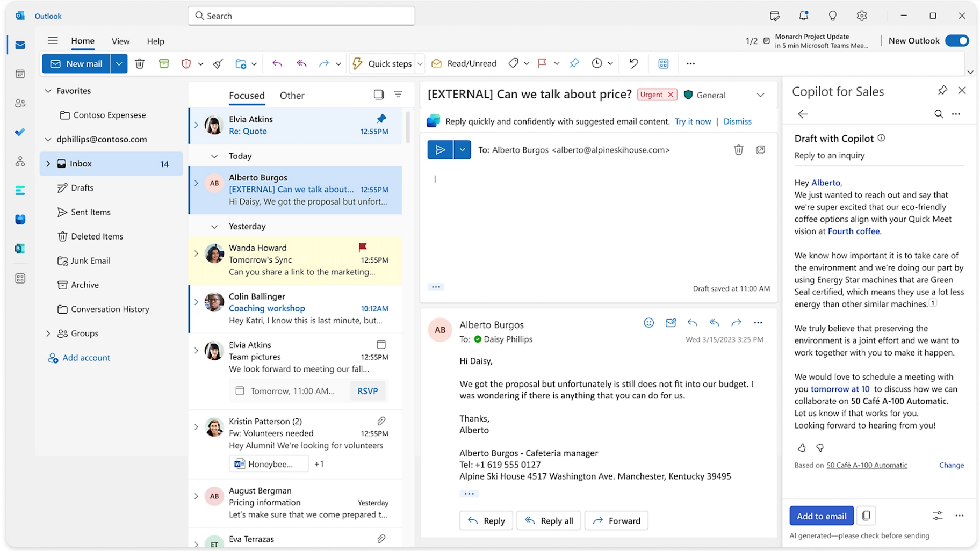Click the Forward arrow in ribbon
980x551 pixels.
tap(323, 63)
